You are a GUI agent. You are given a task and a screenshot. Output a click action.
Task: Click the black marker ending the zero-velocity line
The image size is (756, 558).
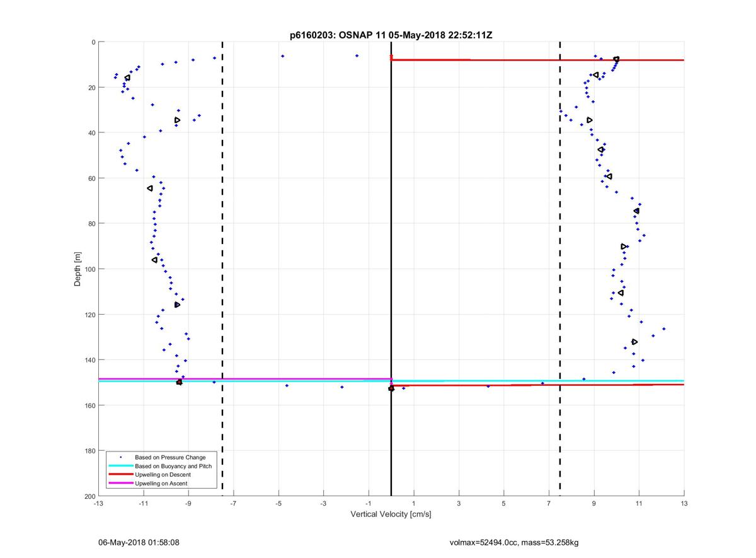(391, 388)
